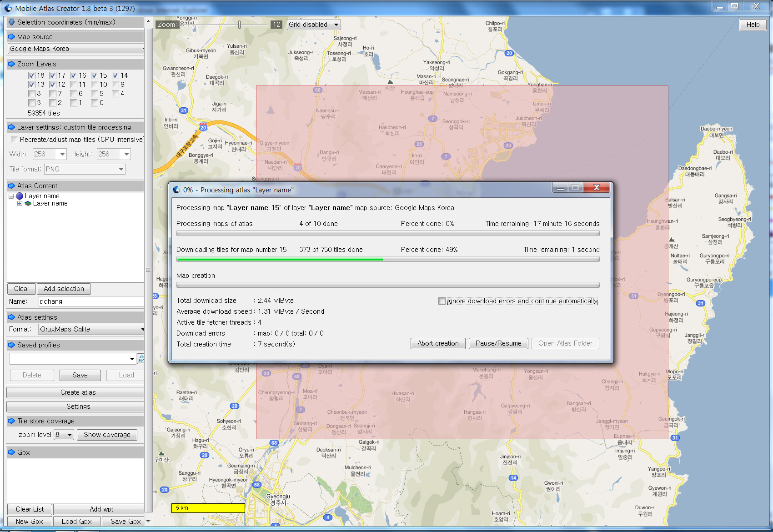773x532 pixels.
Task: Click the Layer settings panel arrow icon
Action: coord(12,127)
